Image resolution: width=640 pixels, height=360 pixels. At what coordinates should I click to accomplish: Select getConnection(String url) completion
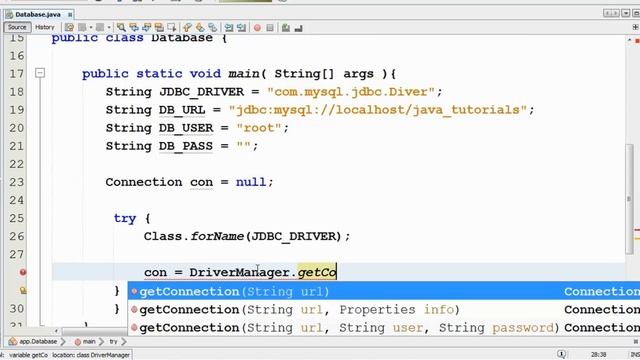click(384, 291)
